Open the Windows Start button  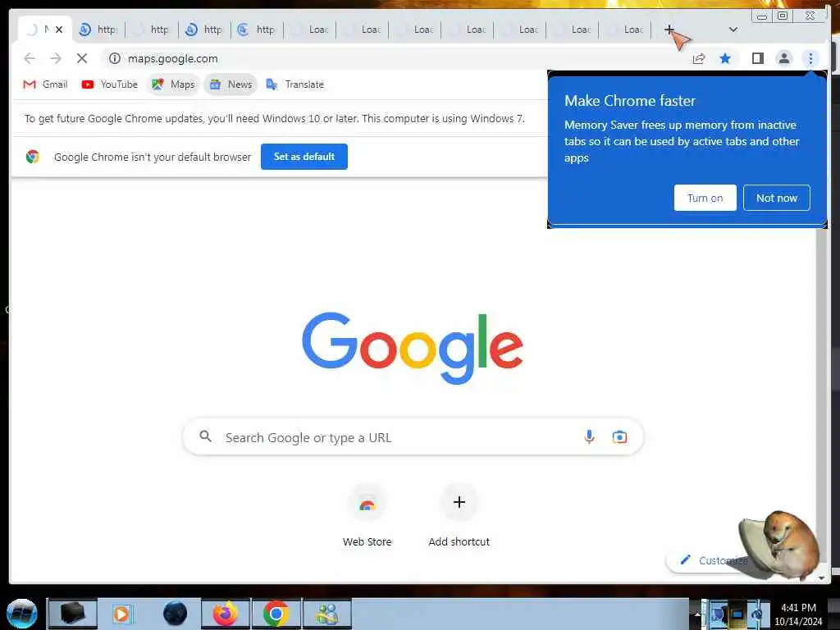(x=21, y=614)
